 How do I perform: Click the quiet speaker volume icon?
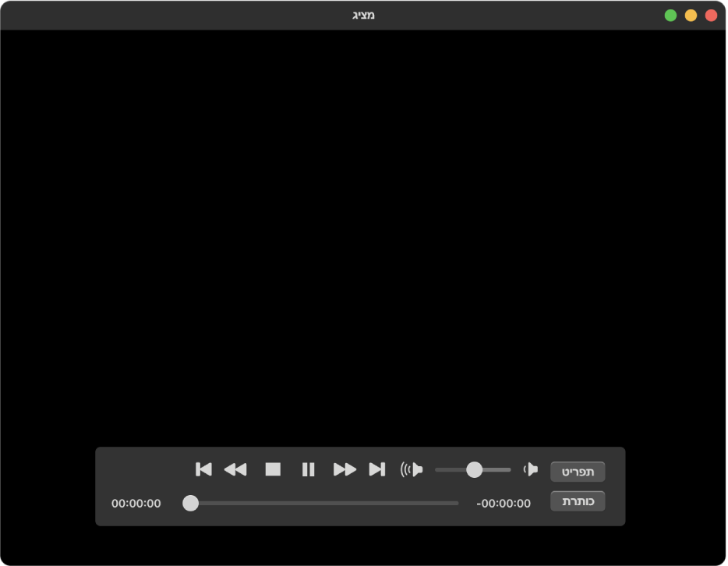point(531,470)
